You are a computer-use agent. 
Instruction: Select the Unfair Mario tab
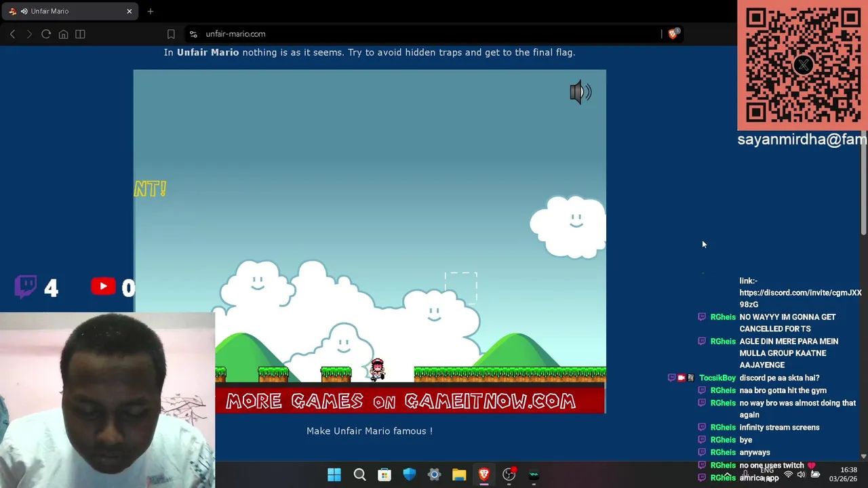tap(70, 11)
